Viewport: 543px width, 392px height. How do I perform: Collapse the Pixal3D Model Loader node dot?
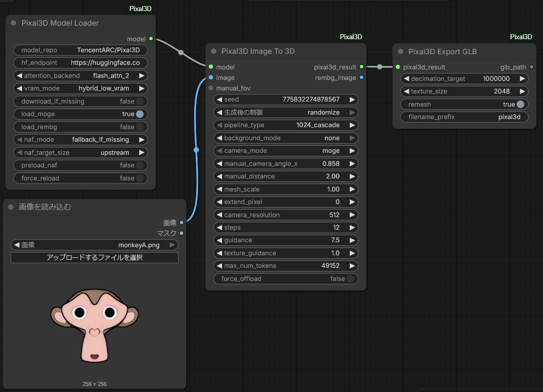point(14,23)
